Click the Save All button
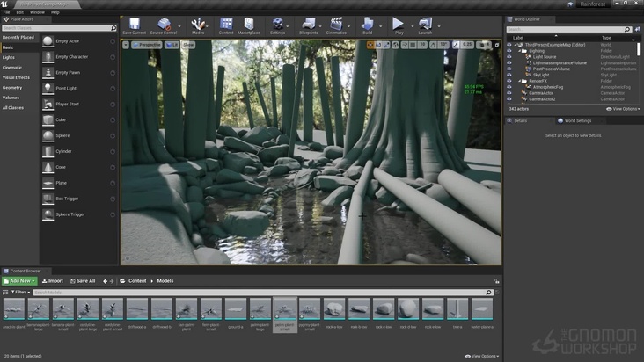The height and width of the screenshot is (362, 644). pyautogui.click(x=82, y=280)
